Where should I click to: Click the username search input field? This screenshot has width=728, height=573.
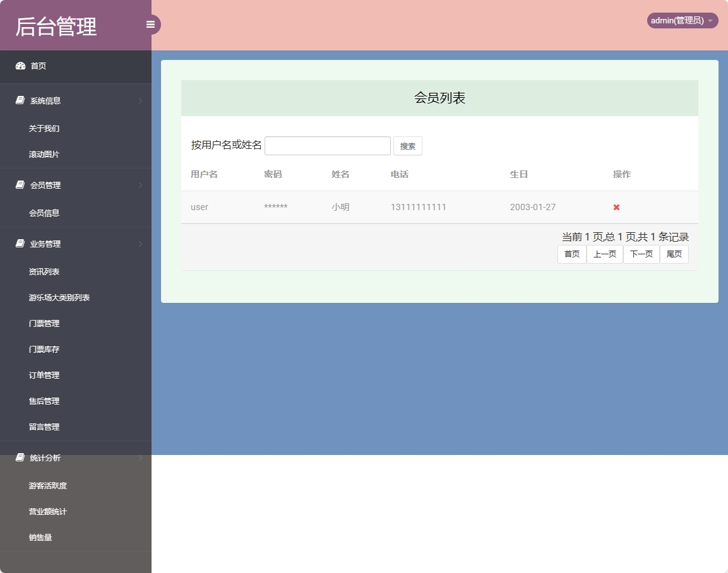coord(327,146)
